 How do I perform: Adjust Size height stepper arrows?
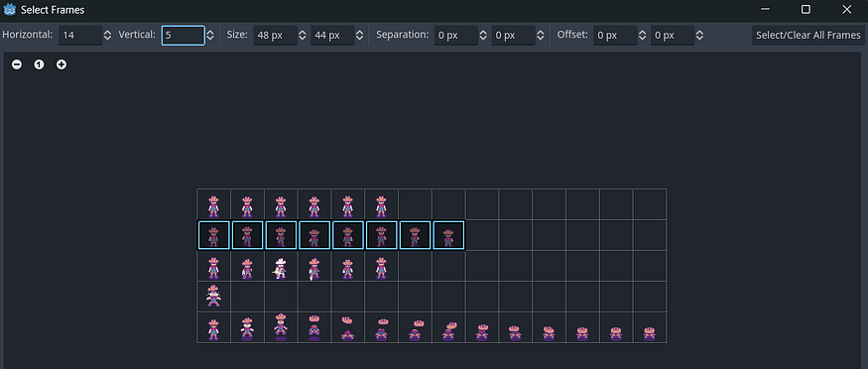tap(360, 35)
